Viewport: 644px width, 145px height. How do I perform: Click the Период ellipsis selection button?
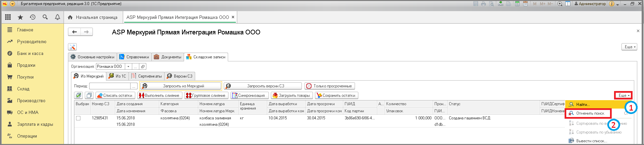point(134,86)
